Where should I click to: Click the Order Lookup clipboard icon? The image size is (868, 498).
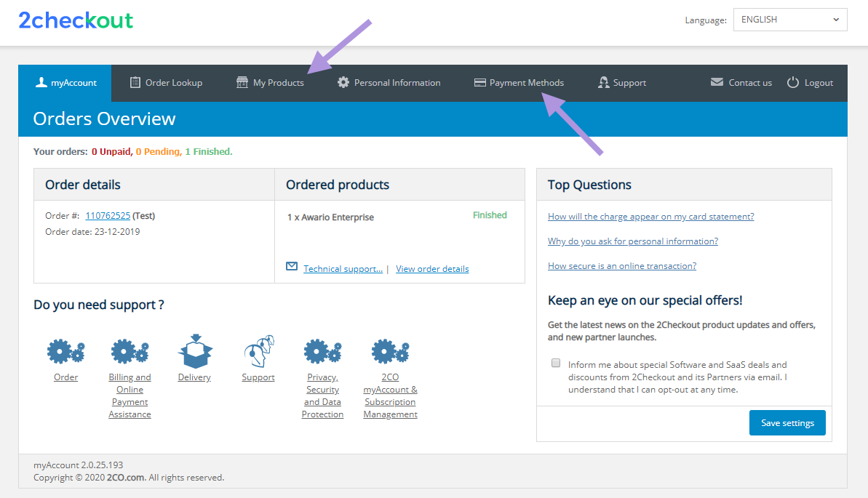click(x=135, y=82)
